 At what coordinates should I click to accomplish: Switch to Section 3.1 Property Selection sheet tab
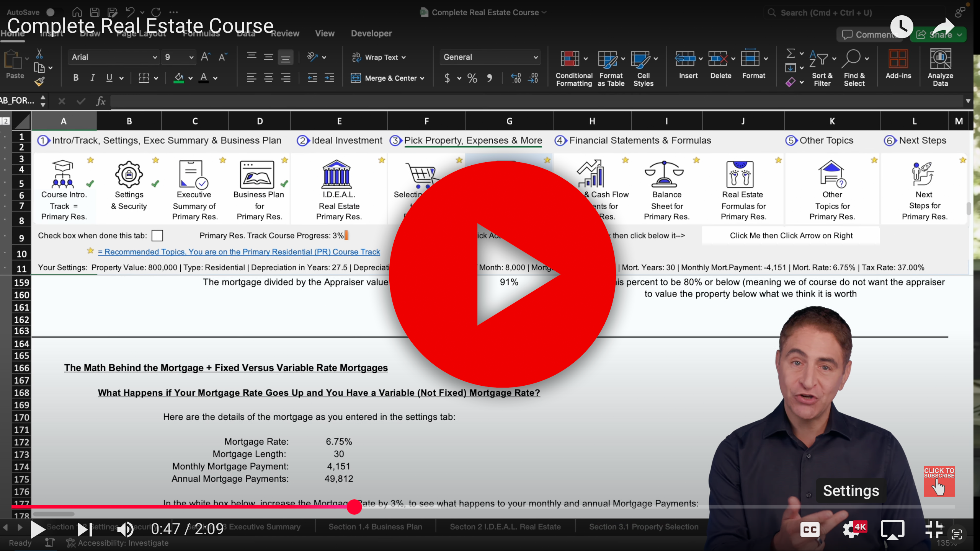click(x=644, y=527)
